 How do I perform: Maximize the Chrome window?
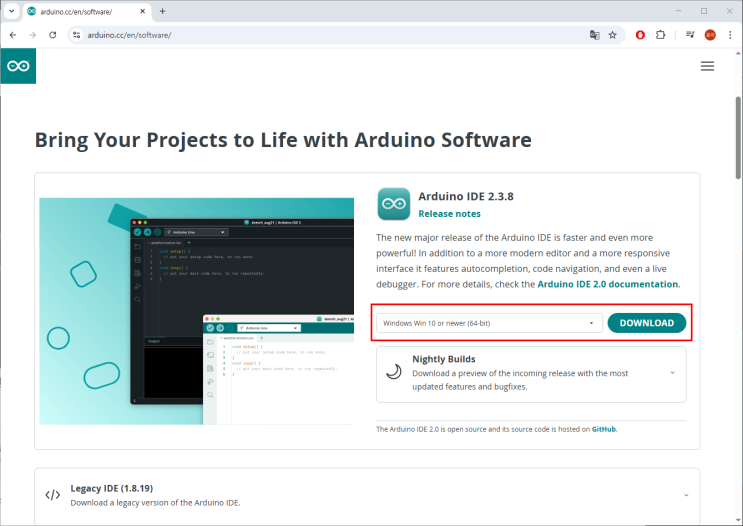(x=704, y=11)
